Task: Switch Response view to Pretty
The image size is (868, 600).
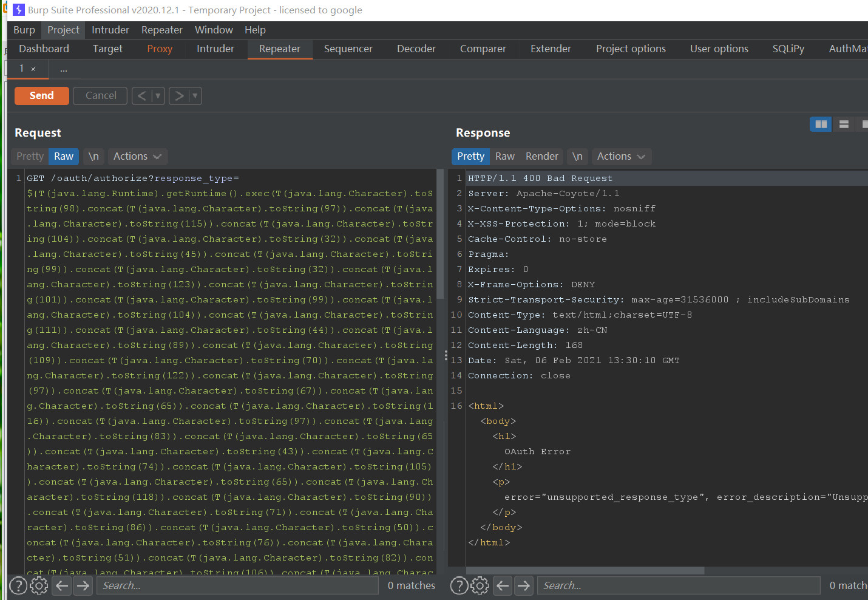Action: point(471,156)
